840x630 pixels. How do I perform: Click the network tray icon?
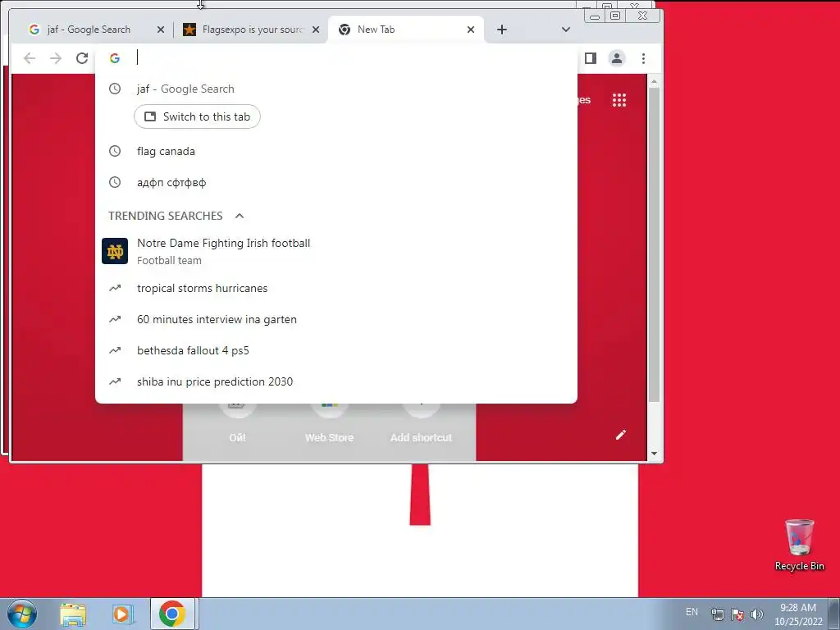click(717, 614)
